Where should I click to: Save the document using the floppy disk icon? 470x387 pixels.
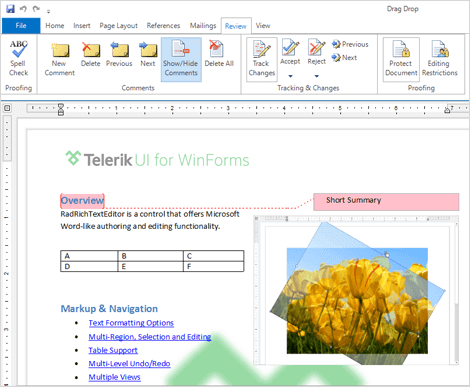pyautogui.click(x=10, y=9)
